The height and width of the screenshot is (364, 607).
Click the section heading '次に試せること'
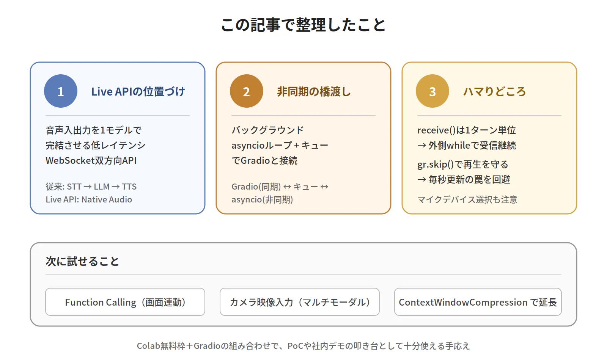tap(82, 261)
